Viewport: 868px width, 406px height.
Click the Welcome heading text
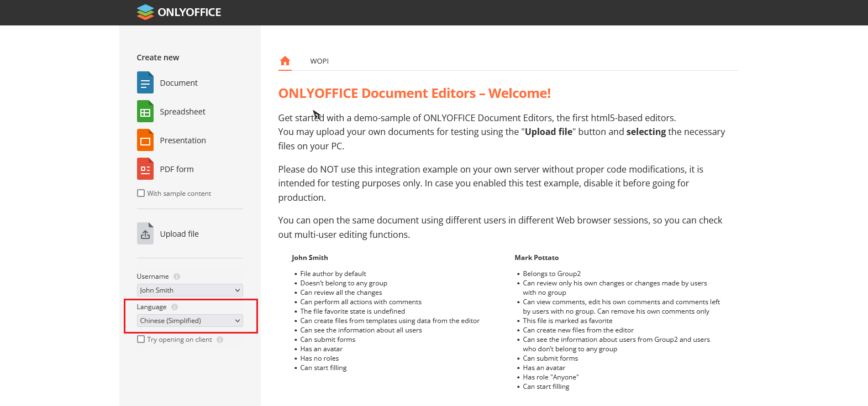pos(414,93)
